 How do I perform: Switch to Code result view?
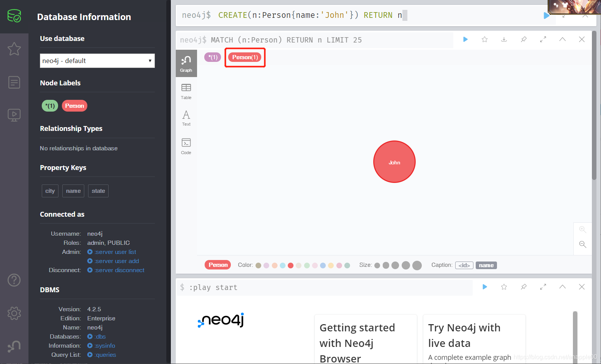(186, 147)
